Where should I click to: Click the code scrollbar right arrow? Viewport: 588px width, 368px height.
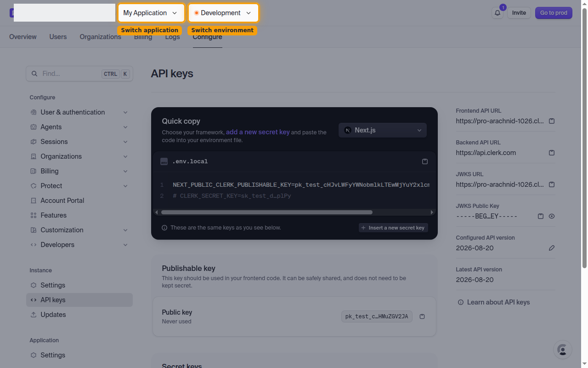pos(432,213)
